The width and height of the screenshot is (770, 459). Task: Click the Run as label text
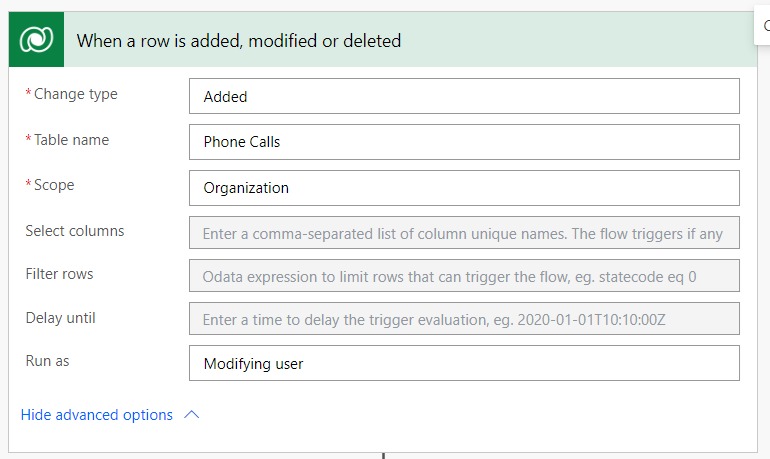47,361
